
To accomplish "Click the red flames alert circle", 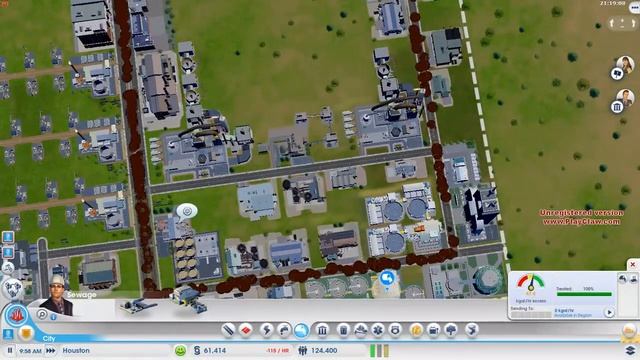I will [17, 315].
